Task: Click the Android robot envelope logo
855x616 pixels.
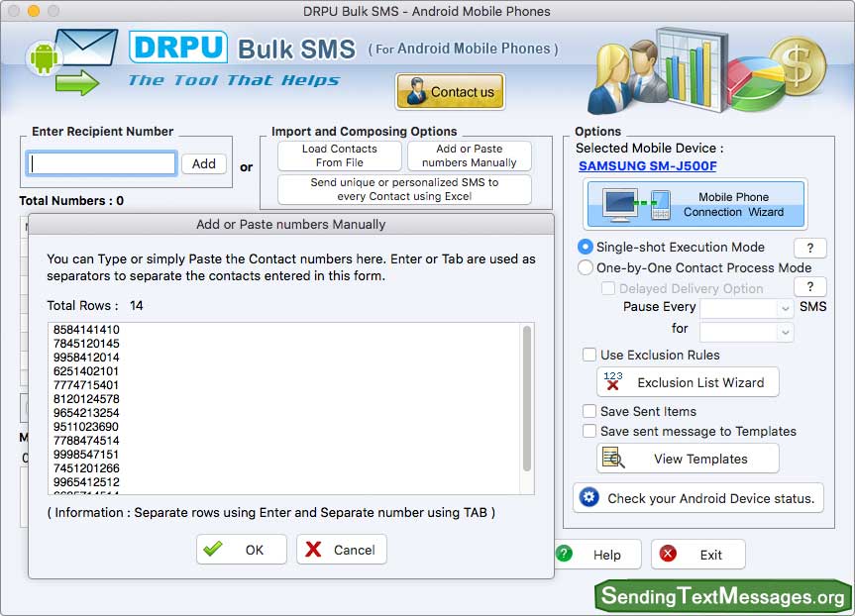Action: (72, 52)
